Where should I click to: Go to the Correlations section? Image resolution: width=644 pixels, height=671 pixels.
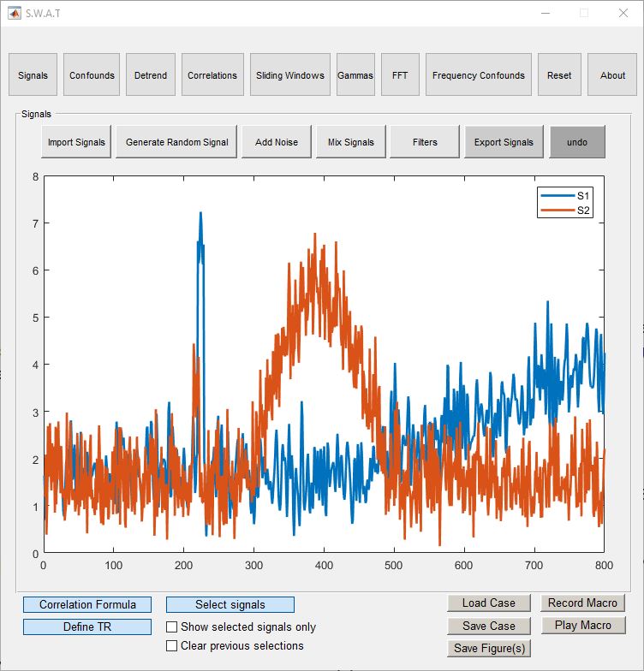pos(212,75)
